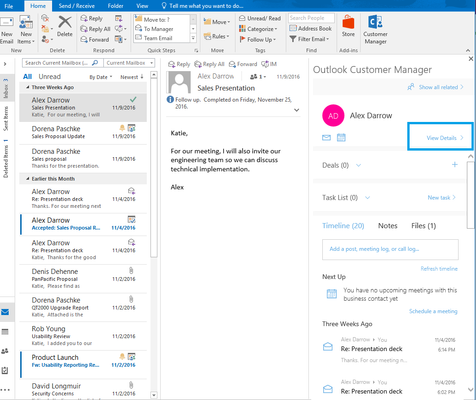This screenshot has height=400, width=476.
Task: Switch to the Folder tab
Action: pos(115,6)
